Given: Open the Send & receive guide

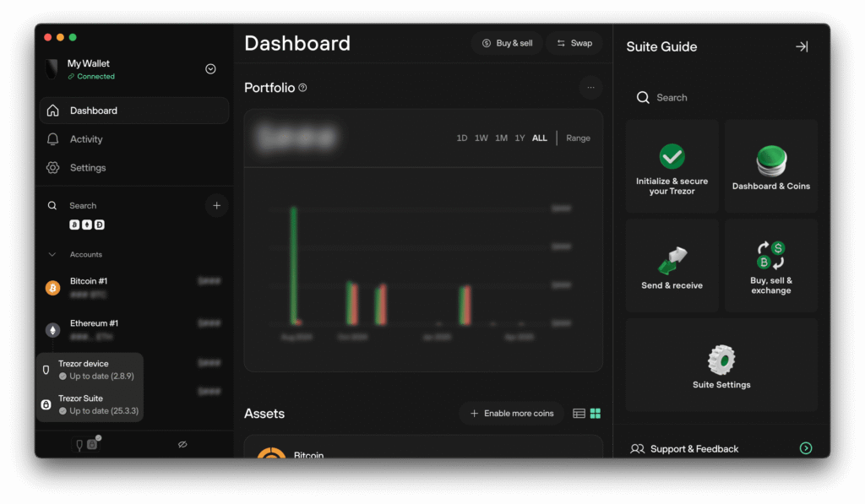Looking at the screenshot, I should pos(672,265).
